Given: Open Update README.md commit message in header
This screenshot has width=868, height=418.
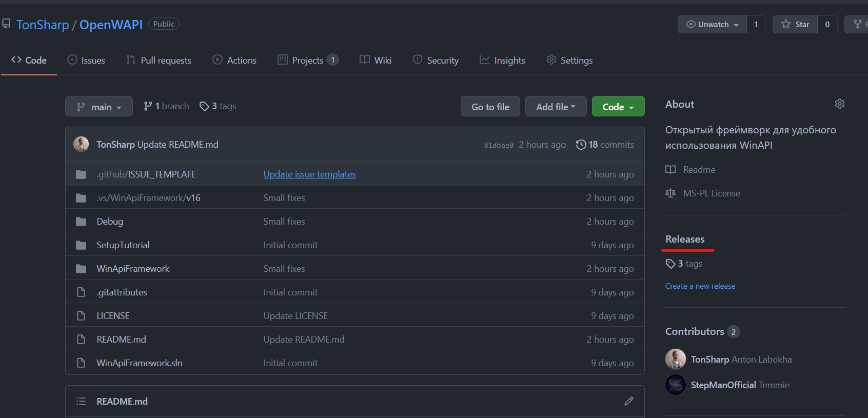Looking at the screenshot, I should point(177,145).
